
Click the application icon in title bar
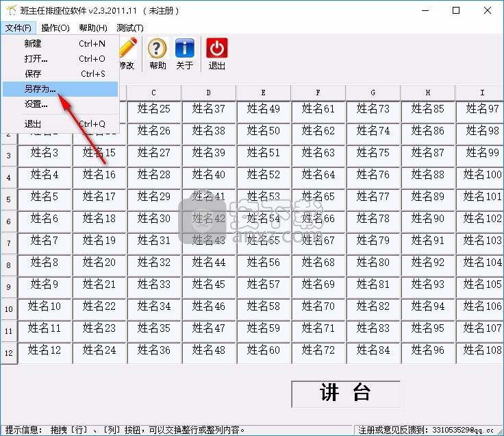(11, 10)
